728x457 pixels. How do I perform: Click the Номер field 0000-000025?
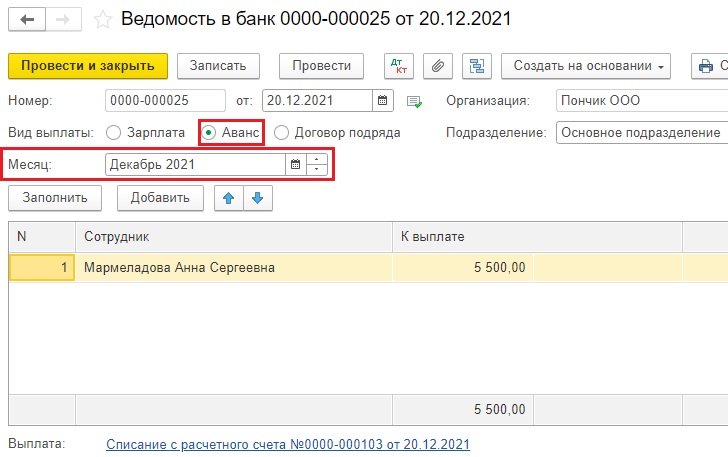165,100
